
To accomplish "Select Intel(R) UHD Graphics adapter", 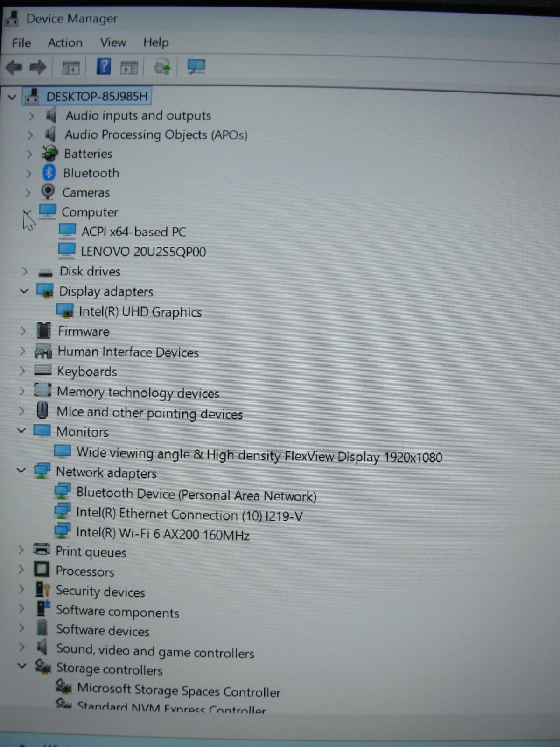I will (x=140, y=312).
